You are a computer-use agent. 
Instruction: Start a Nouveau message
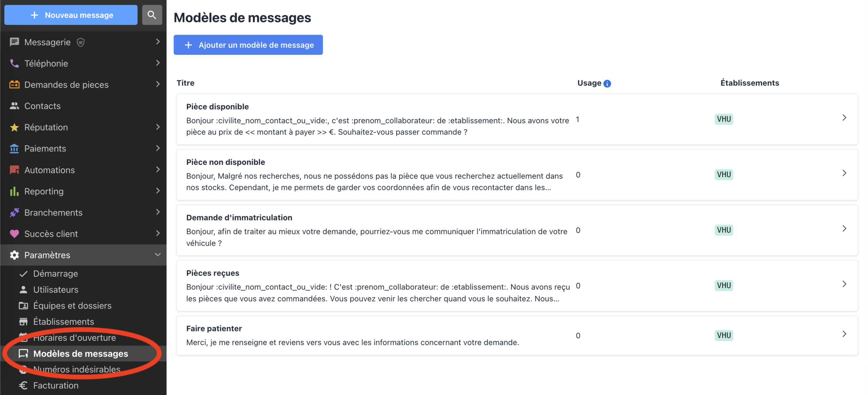coord(71,15)
